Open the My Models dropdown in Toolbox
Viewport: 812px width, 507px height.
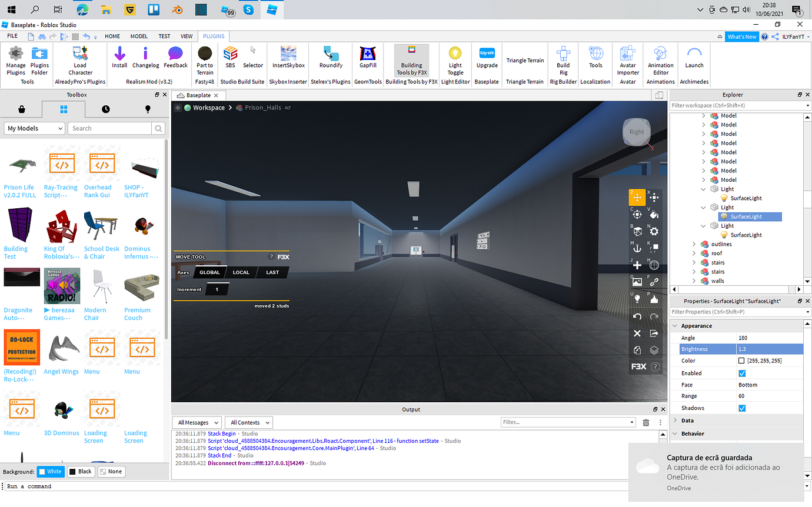[x=35, y=128]
